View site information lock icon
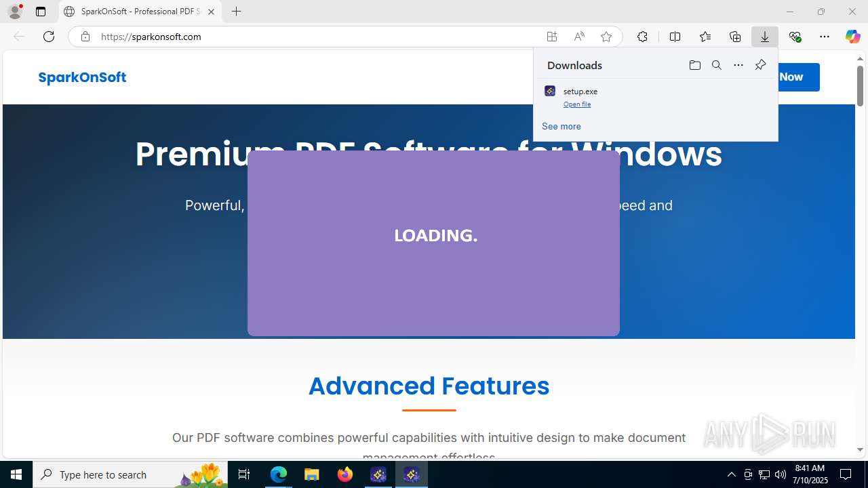Screen dimensions: 868x488 click(85, 37)
